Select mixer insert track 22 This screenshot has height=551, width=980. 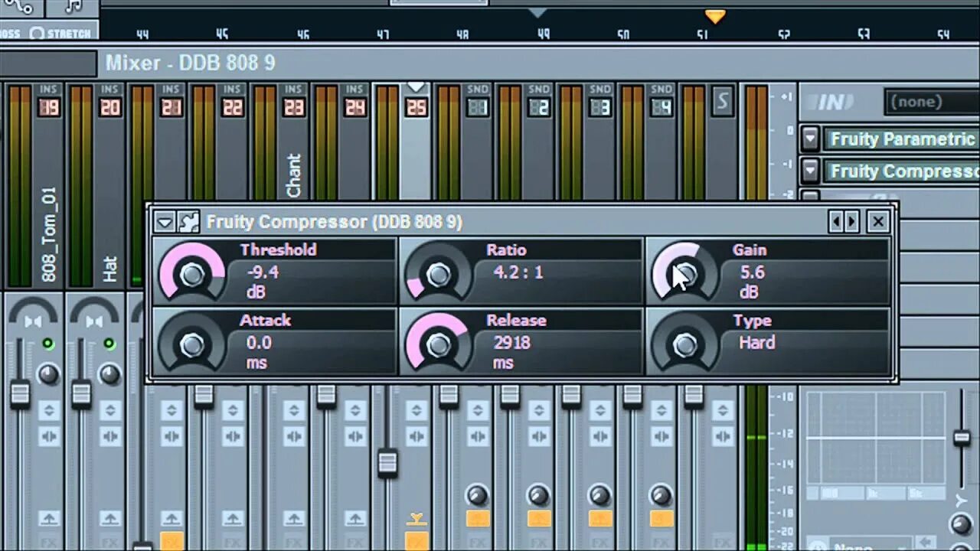(x=233, y=108)
